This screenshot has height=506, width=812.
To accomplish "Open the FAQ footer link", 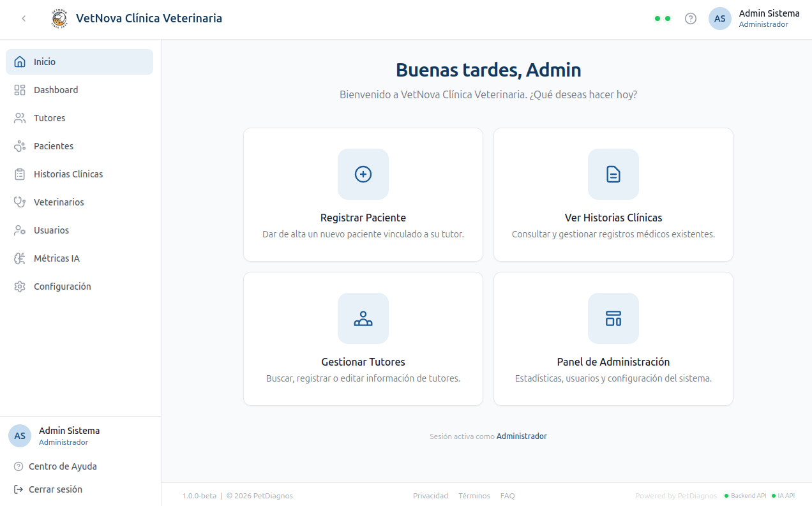I will pos(507,496).
